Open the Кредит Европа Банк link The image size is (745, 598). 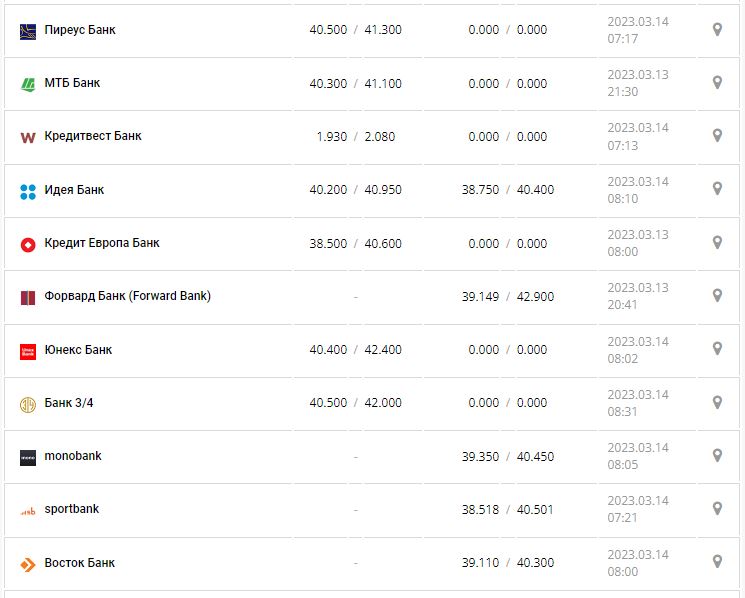click(102, 243)
